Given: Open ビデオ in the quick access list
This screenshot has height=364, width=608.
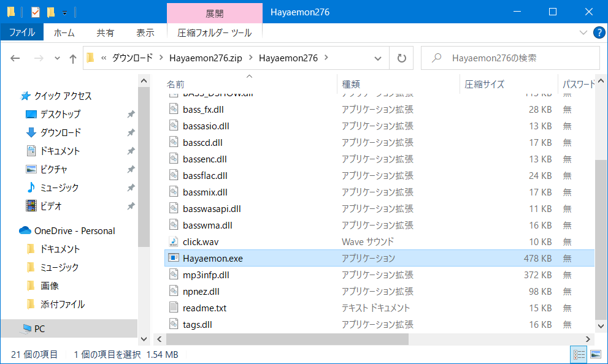Looking at the screenshot, I should click(51, 206).
